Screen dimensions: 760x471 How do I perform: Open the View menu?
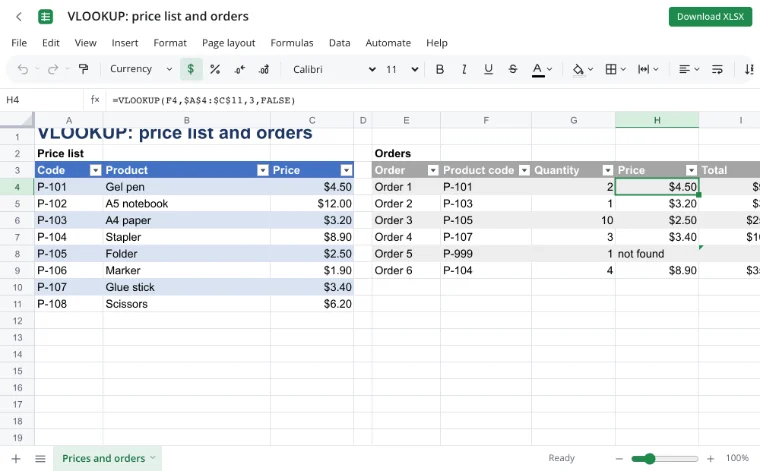click(x=85, y=43)
